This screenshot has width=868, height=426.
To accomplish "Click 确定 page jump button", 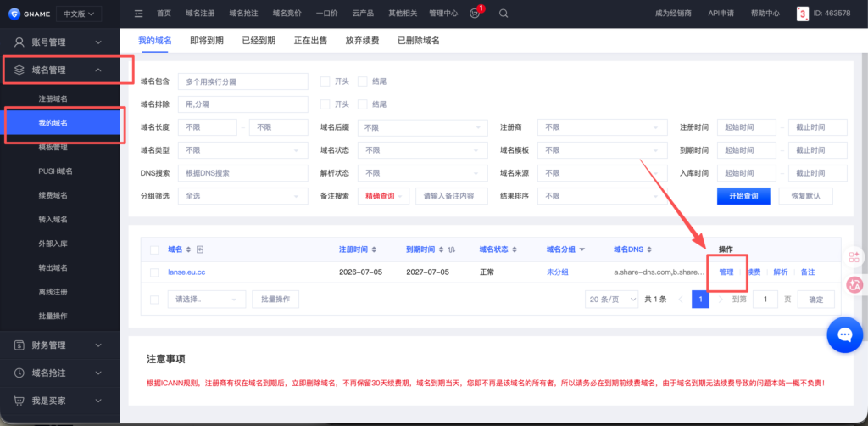I will (x=816, y=300).
